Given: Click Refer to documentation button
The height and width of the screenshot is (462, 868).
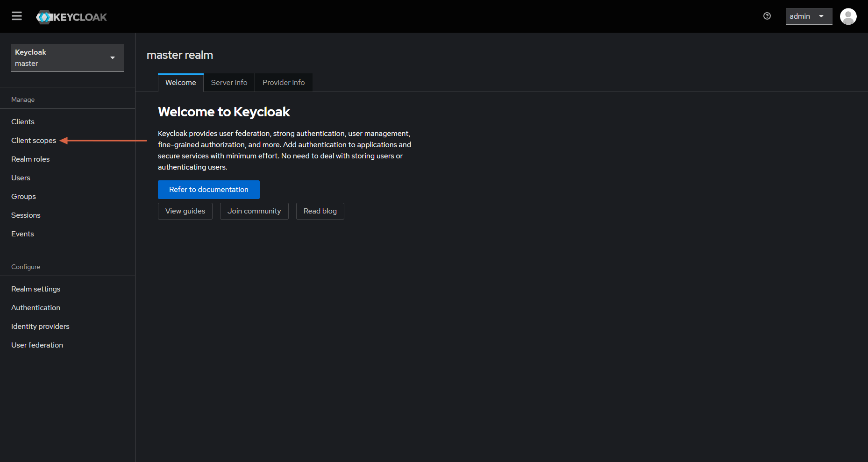Looking at the screenshot, I should point(209,190).
